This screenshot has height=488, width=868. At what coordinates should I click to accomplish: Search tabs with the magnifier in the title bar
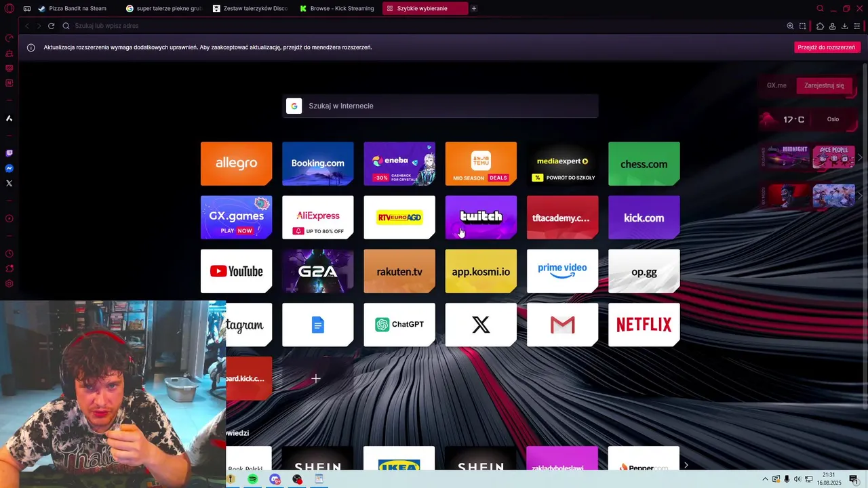click(820, 8)
